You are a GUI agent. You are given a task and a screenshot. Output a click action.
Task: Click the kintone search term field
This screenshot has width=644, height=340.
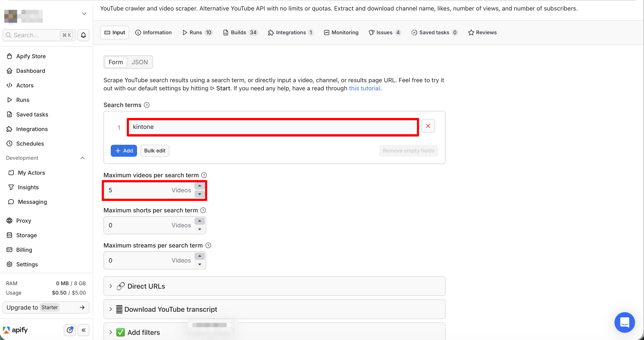pos(273,127)
